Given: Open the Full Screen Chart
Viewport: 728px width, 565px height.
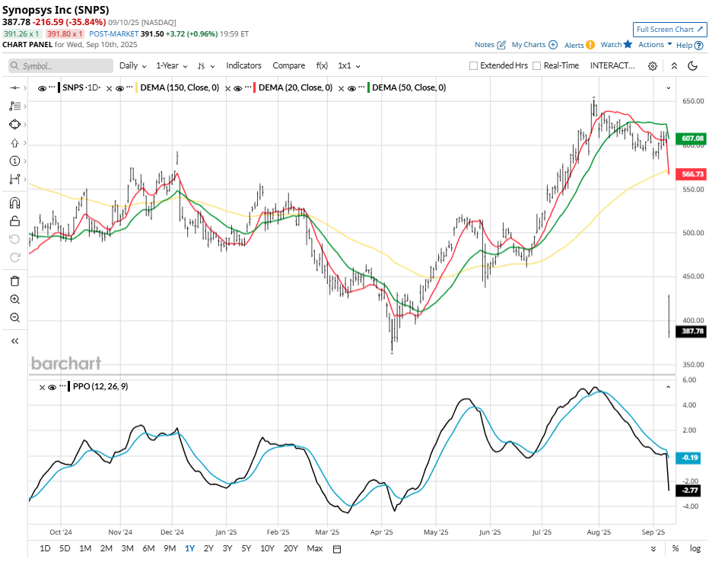Looking at the screenshot, I should [670, 29].
